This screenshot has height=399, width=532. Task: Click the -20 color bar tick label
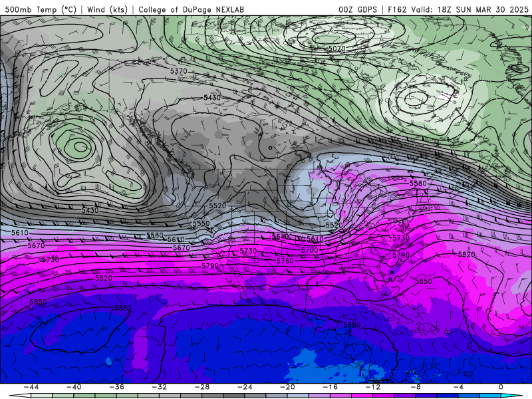click(287, 387)
